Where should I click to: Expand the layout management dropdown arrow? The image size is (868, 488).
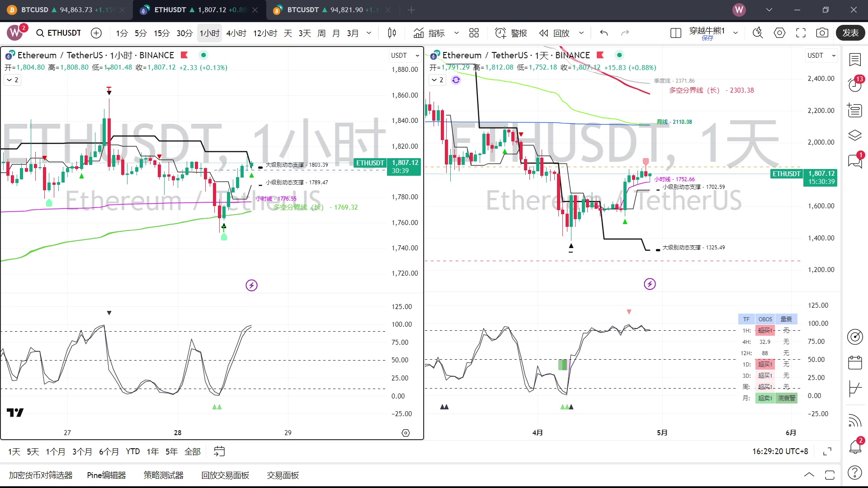[x=736, y=33]
